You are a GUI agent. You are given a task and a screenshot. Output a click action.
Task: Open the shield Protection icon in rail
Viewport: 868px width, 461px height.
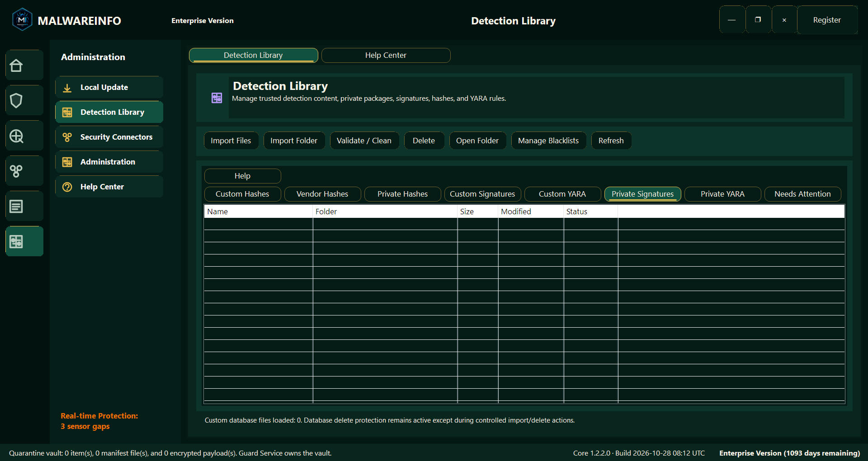click(24, 101)
